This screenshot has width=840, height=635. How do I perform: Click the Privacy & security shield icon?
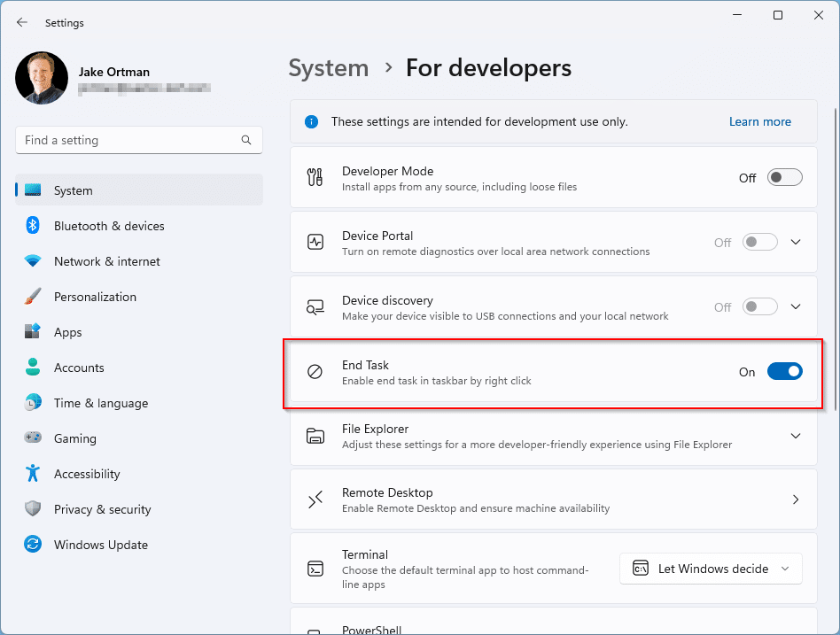(x=33, y=508)
